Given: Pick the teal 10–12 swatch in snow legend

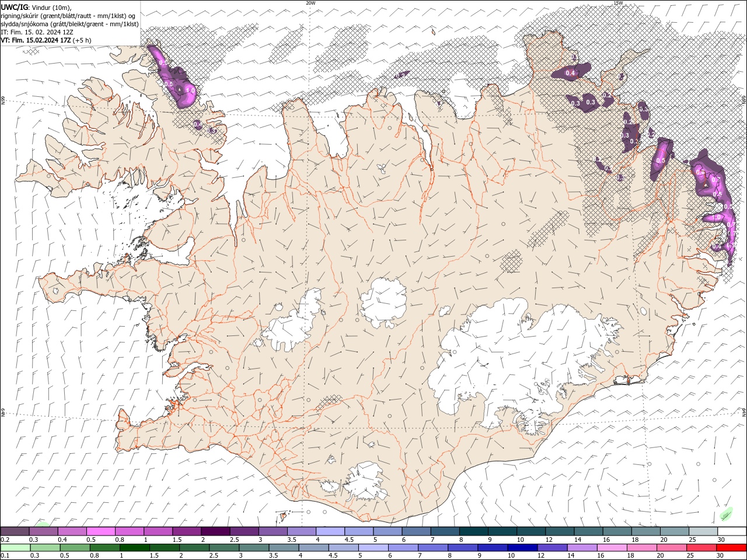Looking at the screenshot, I should click(x=530, y=531).
